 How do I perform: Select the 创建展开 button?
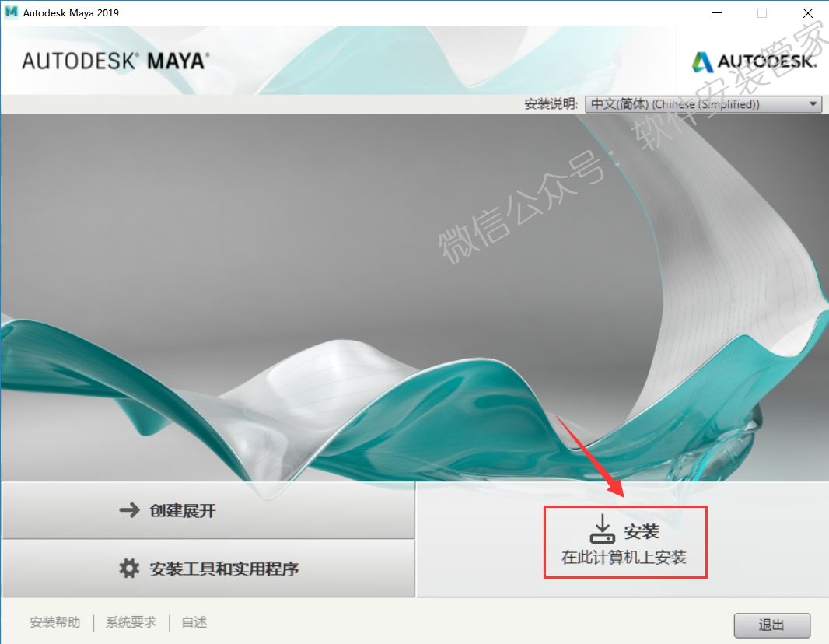click(208, 510)
